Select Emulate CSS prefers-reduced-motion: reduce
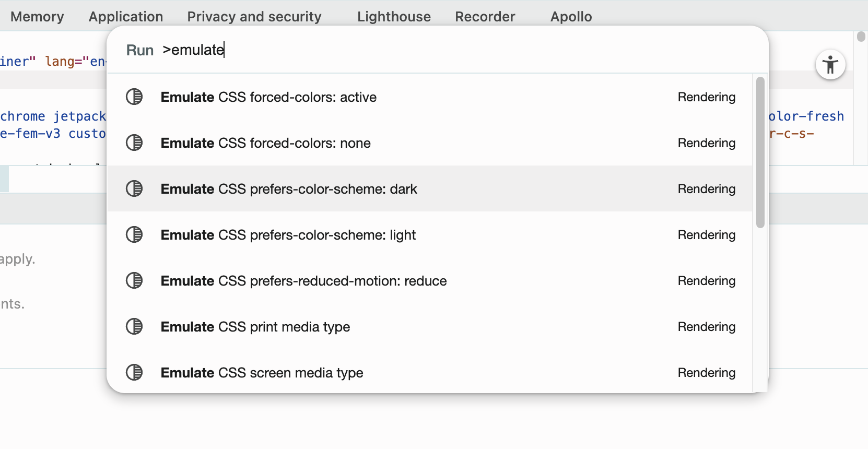The width and height of the screenshot is (868, 449). tap(303, 281)
